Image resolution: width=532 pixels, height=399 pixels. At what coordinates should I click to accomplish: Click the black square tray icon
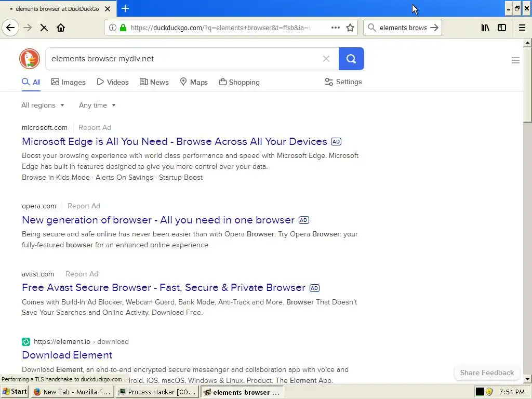(x=480, y=392)
